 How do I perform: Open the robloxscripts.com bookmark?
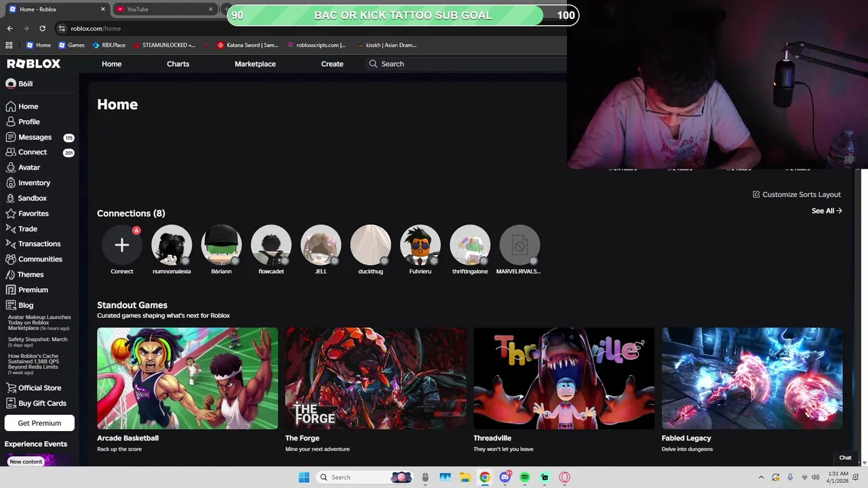[316, 45]
